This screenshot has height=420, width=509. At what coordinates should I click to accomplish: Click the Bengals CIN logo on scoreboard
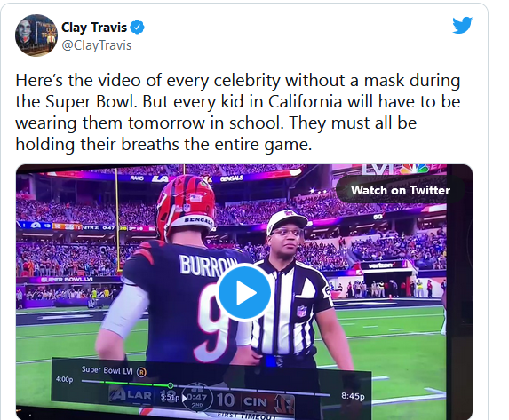click(x=284, y=403)
